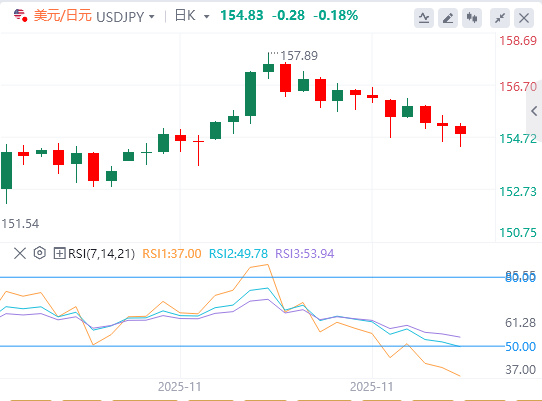Remove the RSI indicator panel using its X
542x401 pixels.
[x=20, y=253]
